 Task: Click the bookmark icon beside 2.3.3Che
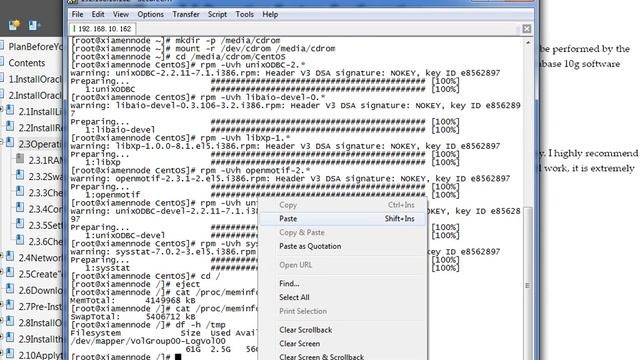[x=20, y=191]
